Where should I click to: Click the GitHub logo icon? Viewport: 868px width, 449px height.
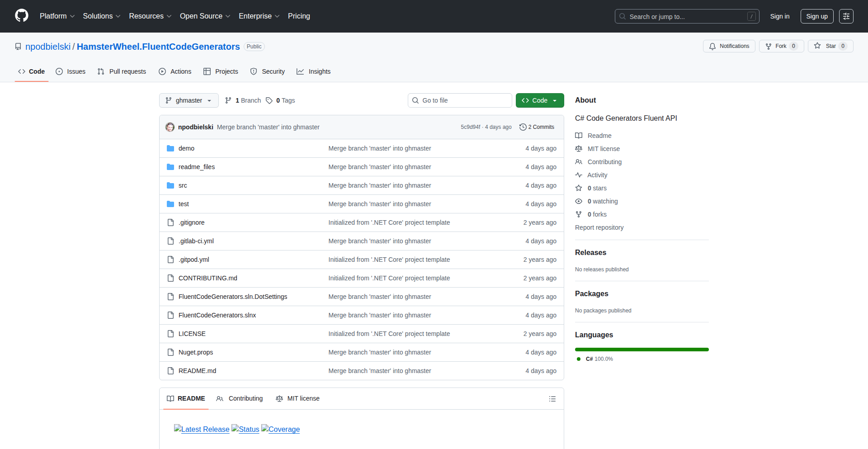point(22,16)
